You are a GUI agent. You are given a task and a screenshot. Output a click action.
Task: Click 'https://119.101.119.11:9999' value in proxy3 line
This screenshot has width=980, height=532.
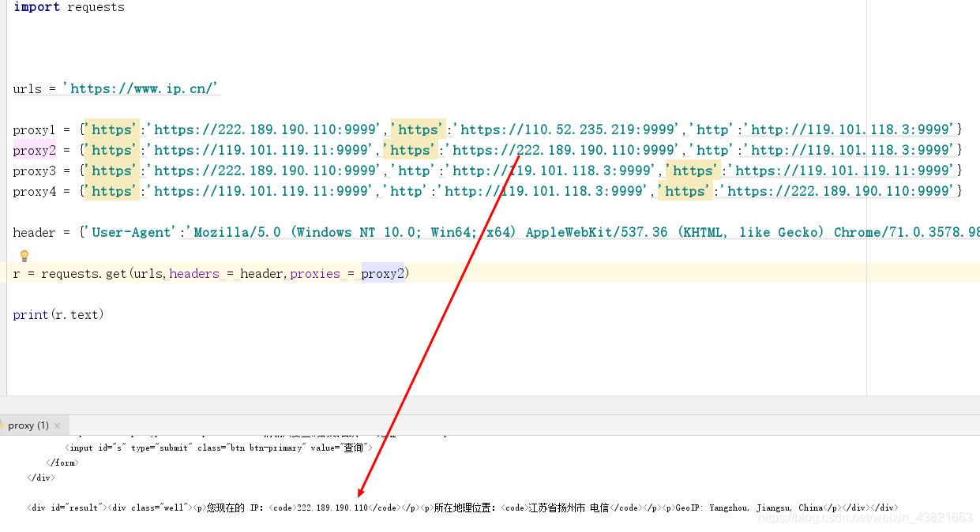840,170
